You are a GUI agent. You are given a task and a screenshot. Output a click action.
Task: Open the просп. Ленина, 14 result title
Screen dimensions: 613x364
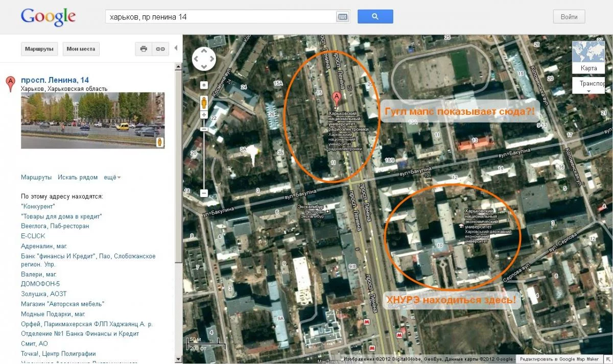pos(55,80)
